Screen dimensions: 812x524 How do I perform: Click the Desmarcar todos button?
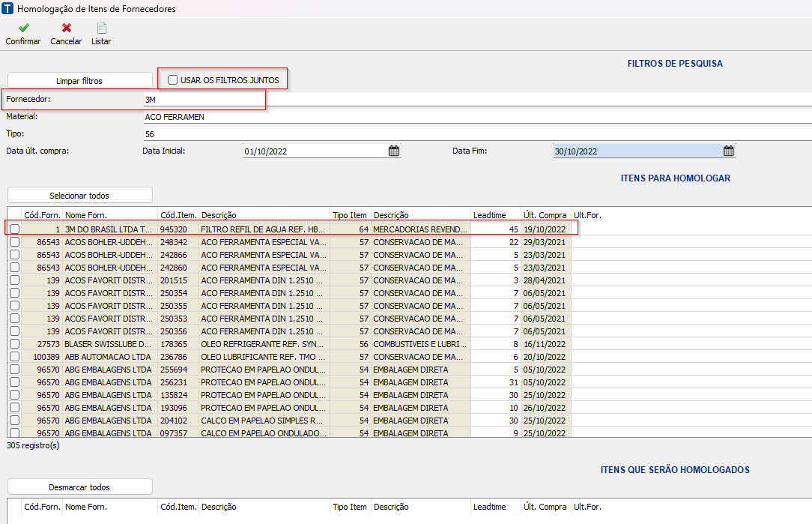[x=80, y=487]
